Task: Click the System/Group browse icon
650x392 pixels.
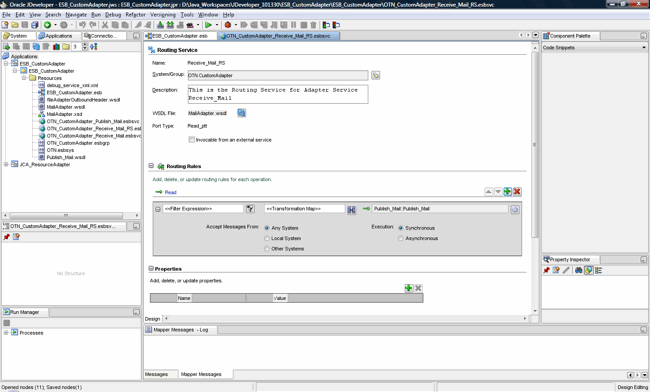Action: [375, 75]
